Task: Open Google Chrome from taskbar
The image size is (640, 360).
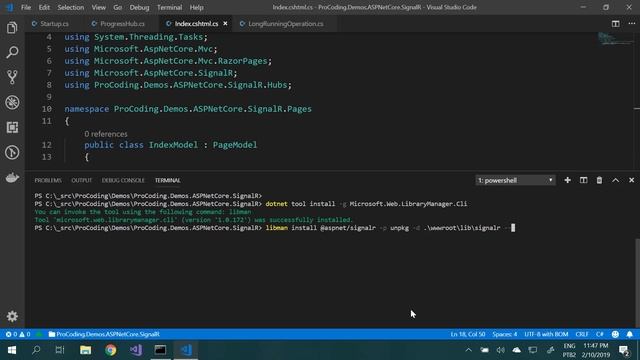Action: 110,350
